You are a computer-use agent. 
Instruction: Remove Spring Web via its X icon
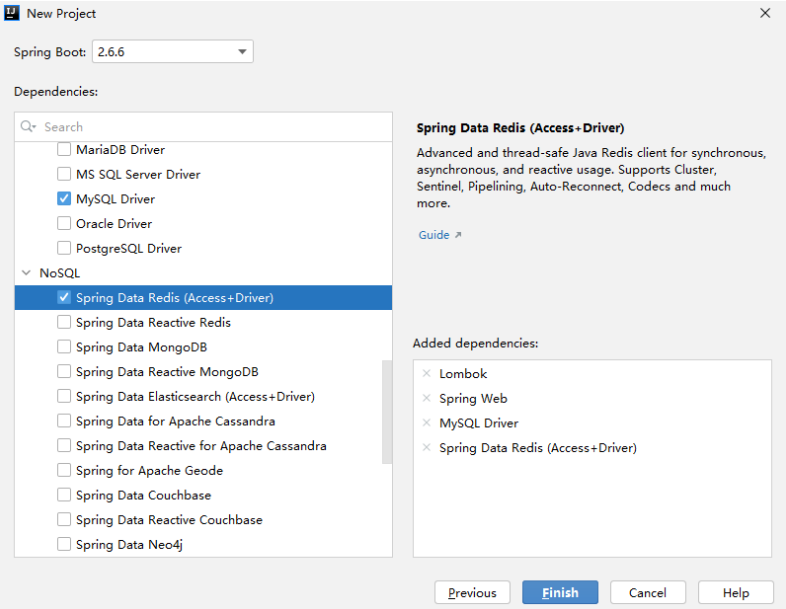pyautogui.click(x=427, y=398)
